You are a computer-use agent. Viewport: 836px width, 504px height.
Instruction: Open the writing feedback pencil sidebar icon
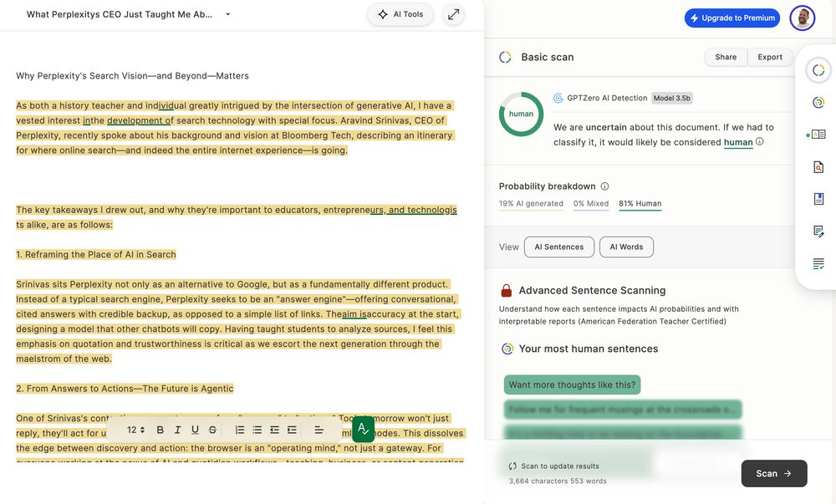coord(818,232)
